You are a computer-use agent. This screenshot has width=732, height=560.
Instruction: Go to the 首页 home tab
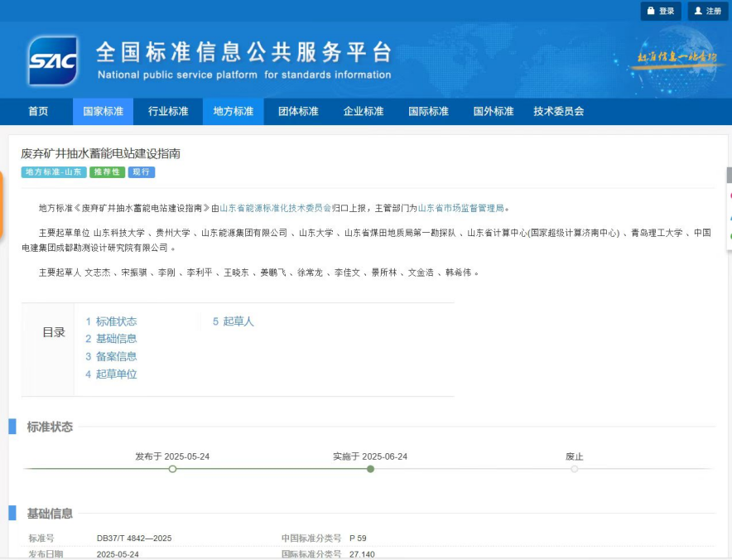point(38,112)
